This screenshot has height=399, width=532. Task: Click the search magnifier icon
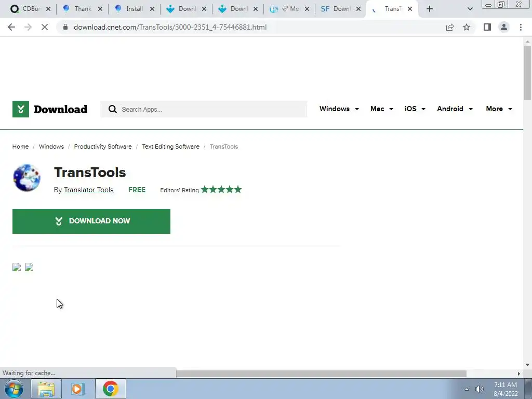pyautogui.click(x=112, y=109)
